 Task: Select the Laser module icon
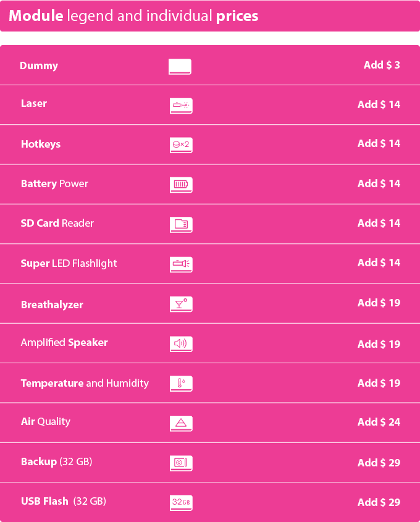point(181,106)
